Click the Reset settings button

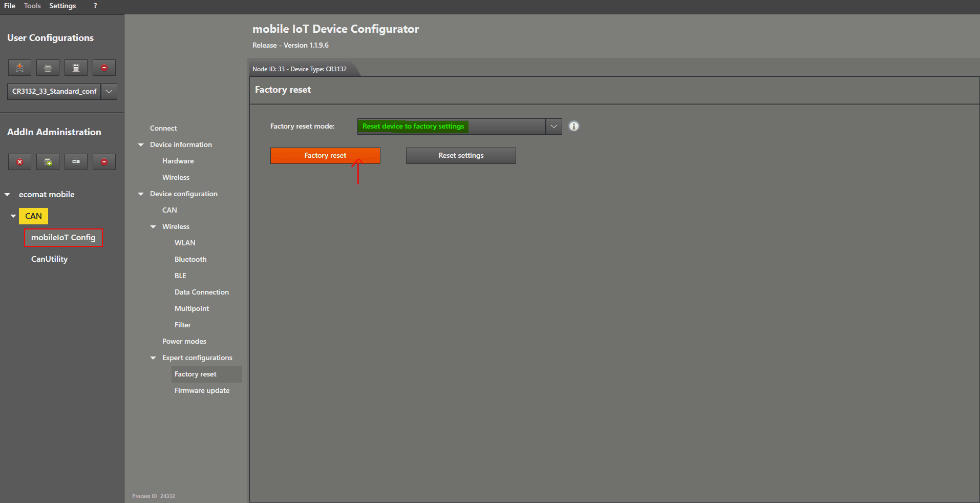[461, 156]
